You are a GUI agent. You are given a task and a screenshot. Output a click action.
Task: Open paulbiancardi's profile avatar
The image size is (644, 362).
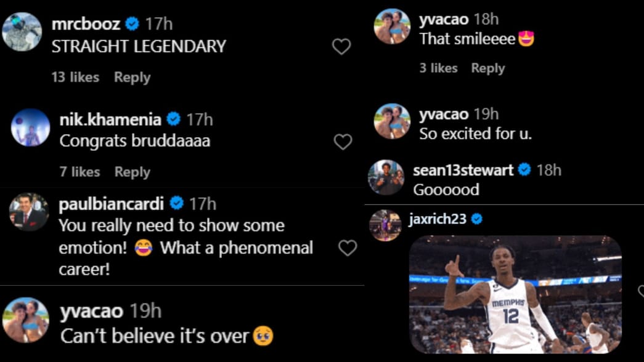click(29, 212)
